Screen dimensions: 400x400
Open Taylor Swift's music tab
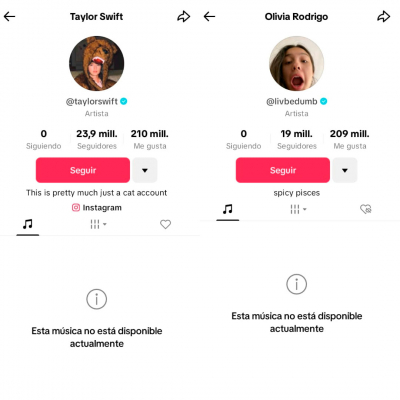28,224
